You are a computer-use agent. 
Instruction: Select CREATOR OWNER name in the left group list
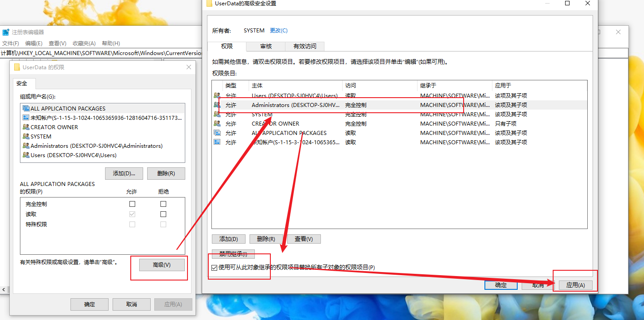(54, 127)
